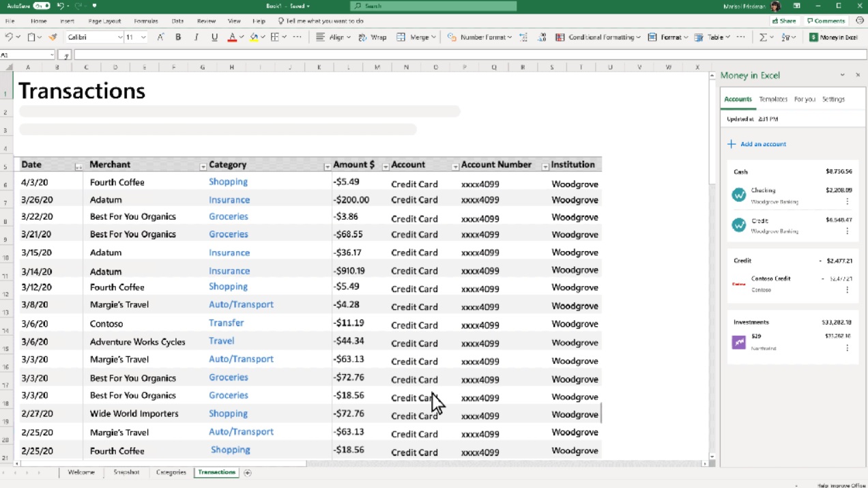868x488 pixels.
Task: Click the 529 Northwind purple icon
Action: 738,342
